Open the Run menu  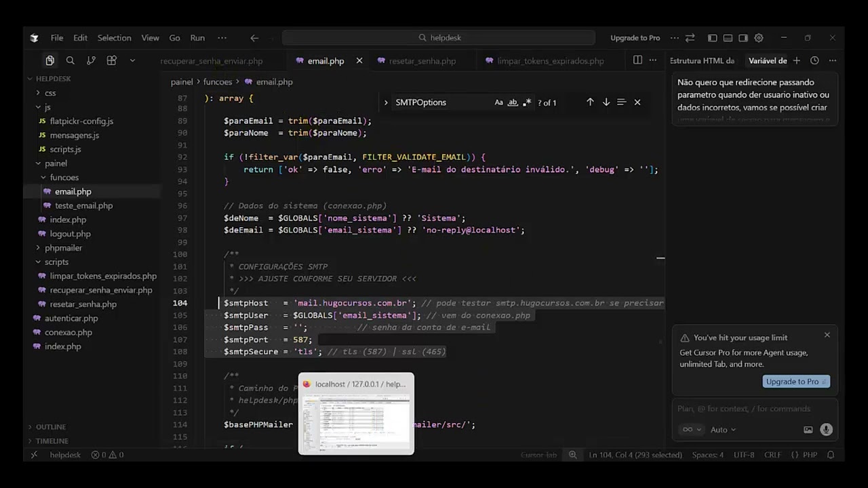(197, 38)
